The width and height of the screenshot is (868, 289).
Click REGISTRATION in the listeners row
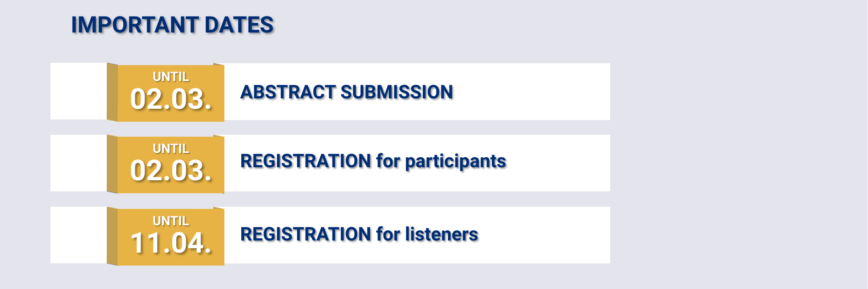[x=306, y=234]
